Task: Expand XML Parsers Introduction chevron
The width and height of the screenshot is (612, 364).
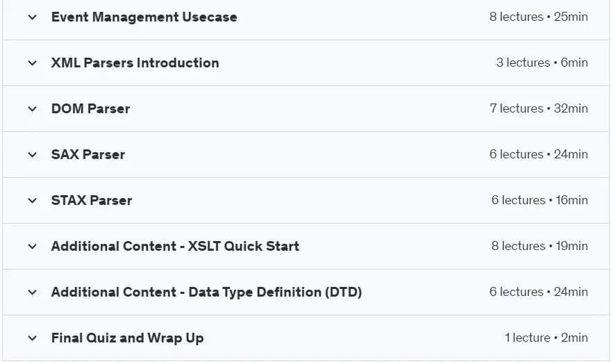Action: pos(33,63)
